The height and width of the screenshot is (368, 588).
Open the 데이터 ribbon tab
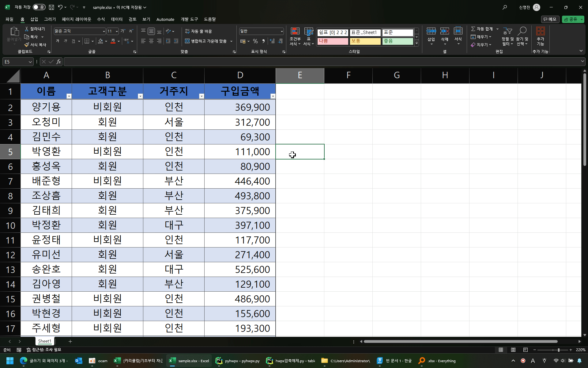tap(117, 19)
